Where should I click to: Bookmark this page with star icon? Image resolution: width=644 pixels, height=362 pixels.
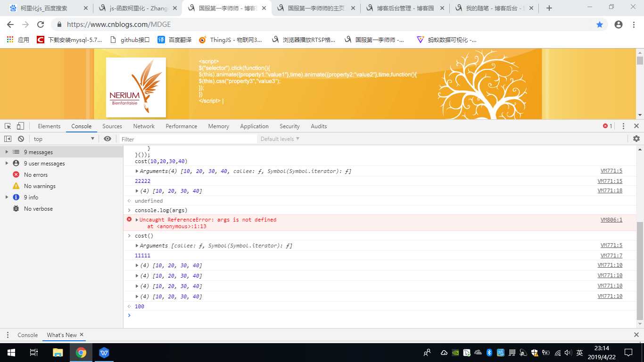(x=600, y=25)
